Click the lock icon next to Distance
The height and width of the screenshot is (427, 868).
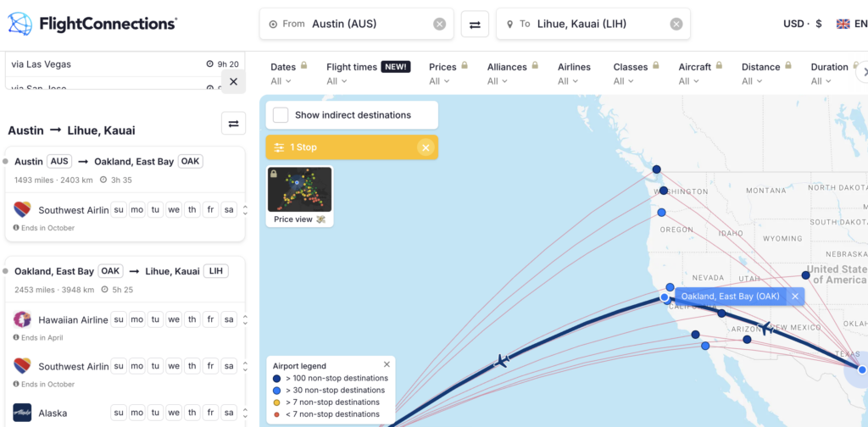(788, 65)
